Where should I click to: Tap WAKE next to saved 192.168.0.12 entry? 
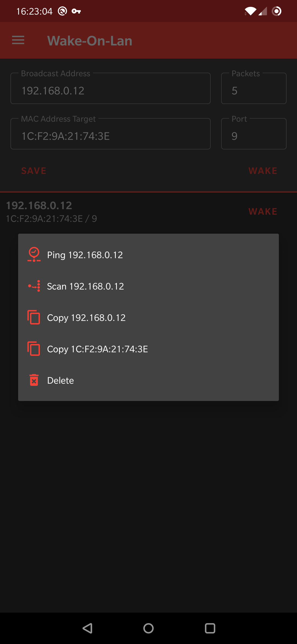(x=263, y=211)
